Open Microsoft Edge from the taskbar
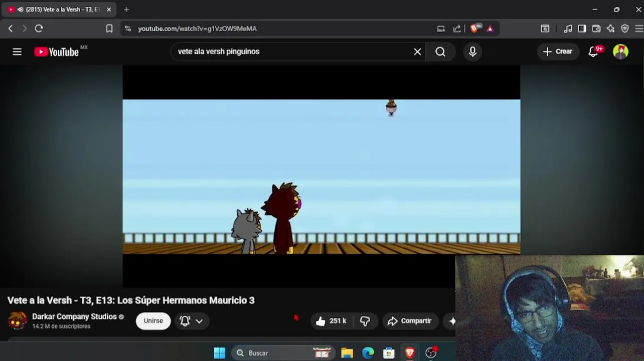 368,353
